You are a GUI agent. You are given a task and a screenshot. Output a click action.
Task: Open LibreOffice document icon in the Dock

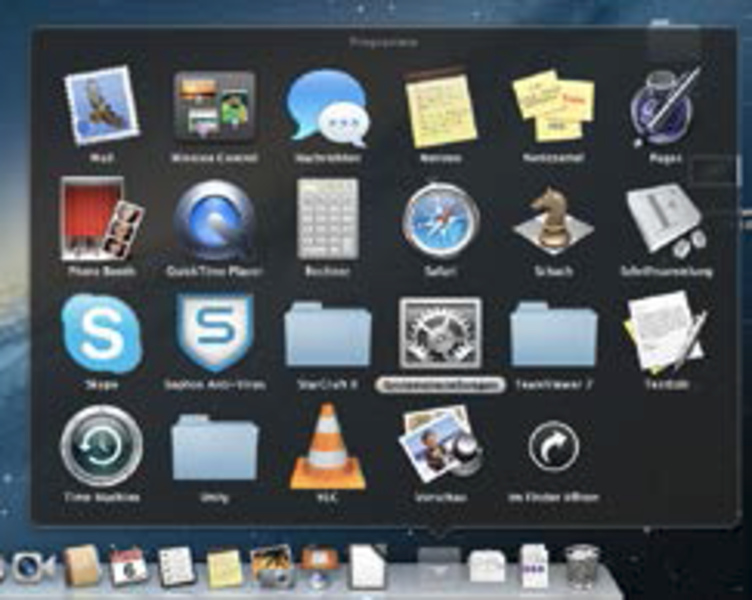click(x=367, y=566)
